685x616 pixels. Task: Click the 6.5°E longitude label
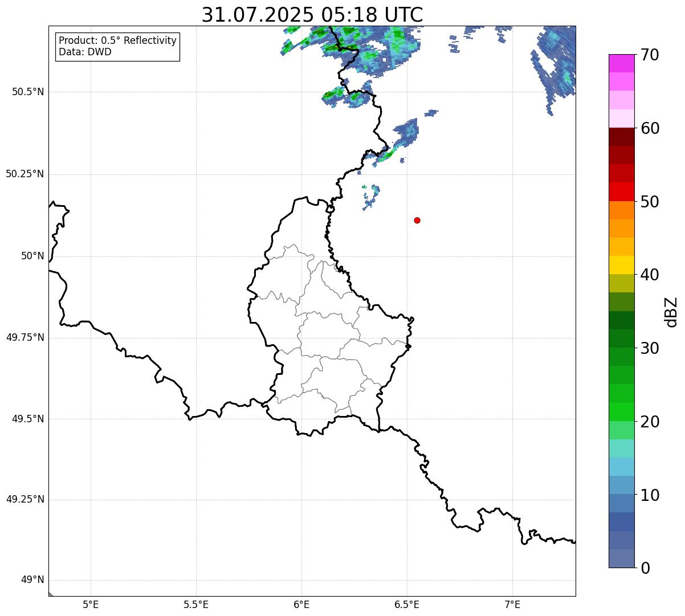(407, 605)
